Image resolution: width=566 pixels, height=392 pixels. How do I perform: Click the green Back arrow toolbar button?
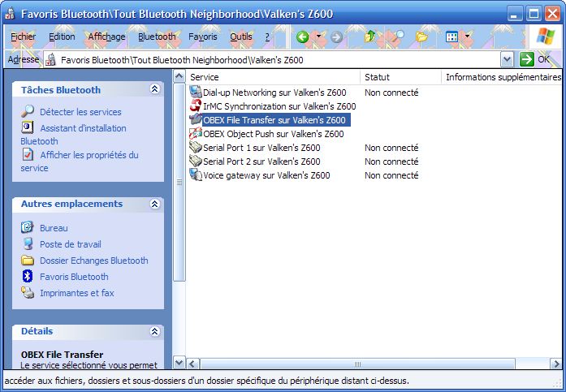tap(303, 37)
